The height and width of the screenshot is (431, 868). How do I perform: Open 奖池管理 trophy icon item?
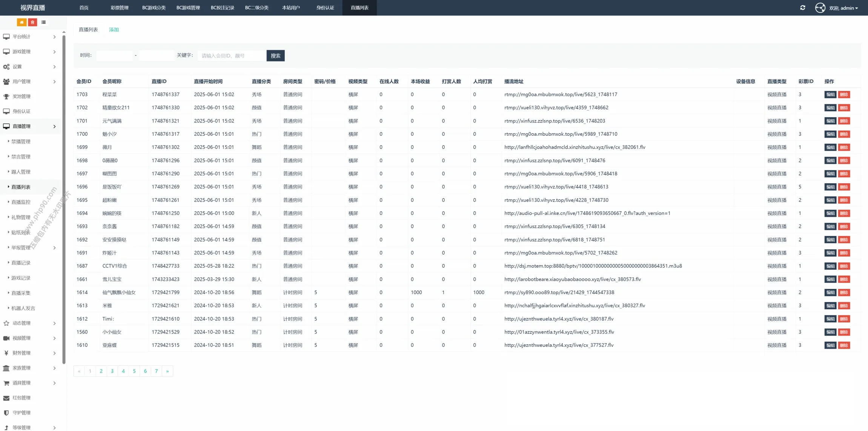pos(22,97)
